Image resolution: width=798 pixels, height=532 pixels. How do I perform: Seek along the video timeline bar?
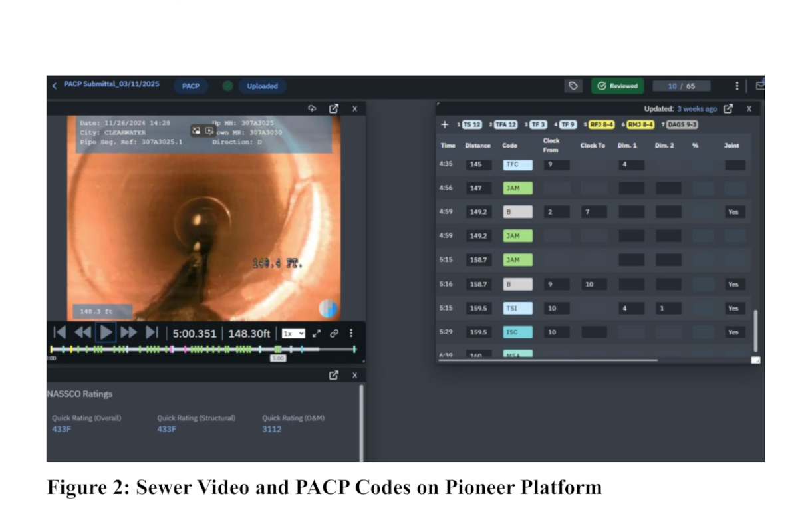pos(203,349)
